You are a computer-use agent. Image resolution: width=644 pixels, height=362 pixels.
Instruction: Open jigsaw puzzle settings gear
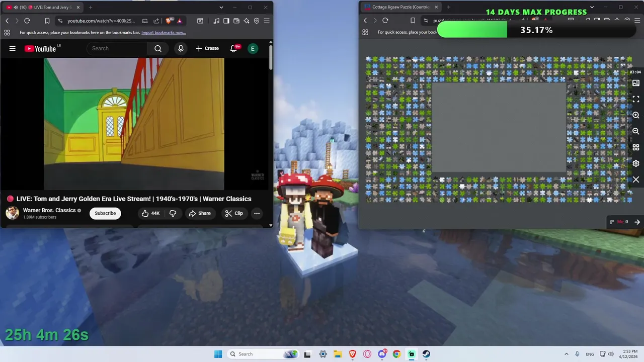(x=636, y=163)
